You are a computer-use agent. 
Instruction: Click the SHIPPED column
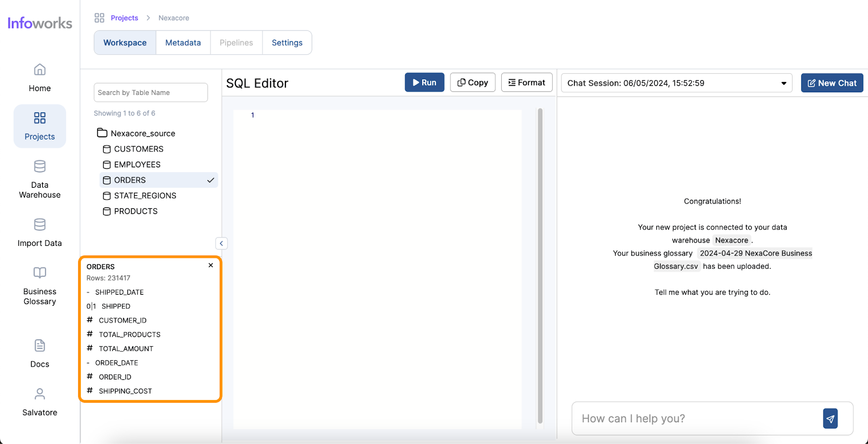coord(116,306)
